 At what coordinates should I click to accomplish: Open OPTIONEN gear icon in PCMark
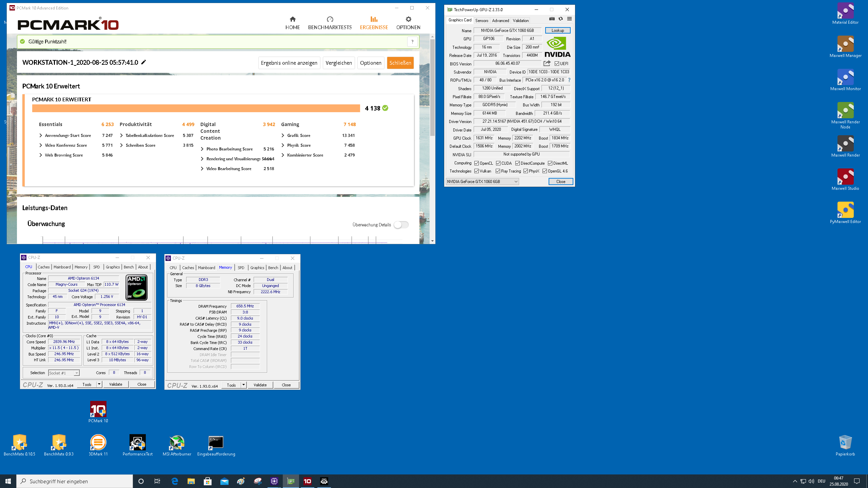(x=408, y=19)
